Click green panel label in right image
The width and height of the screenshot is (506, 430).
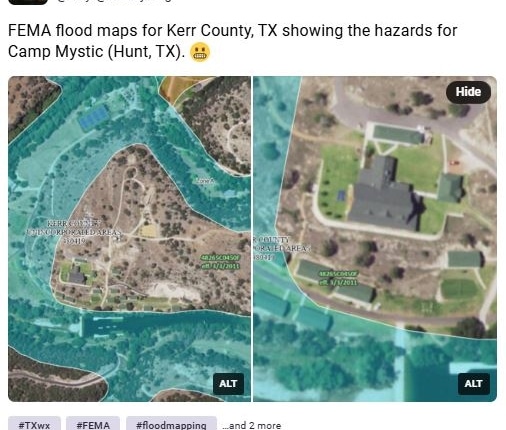point(338,278)
